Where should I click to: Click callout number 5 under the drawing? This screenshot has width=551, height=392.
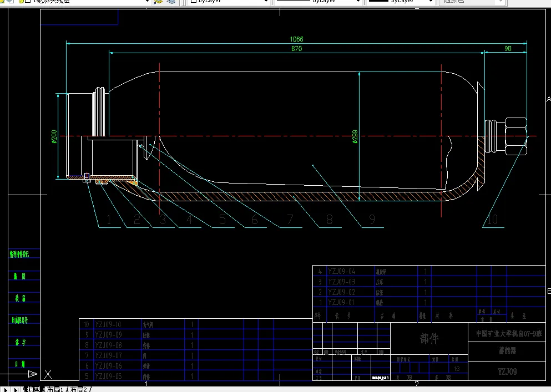tap(223, 220)
